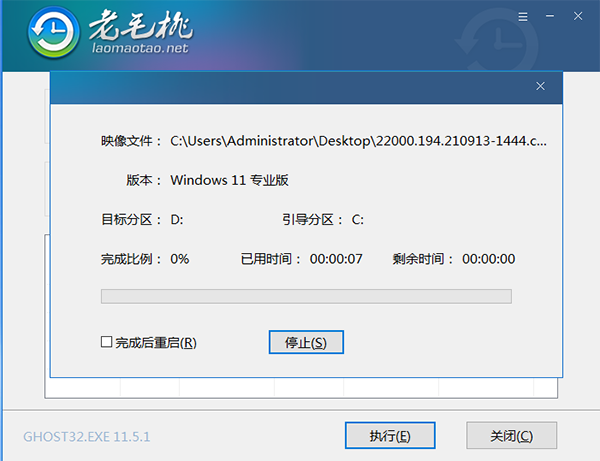
Task: Click the 关闭(C) button
Action: pos(512,435)
